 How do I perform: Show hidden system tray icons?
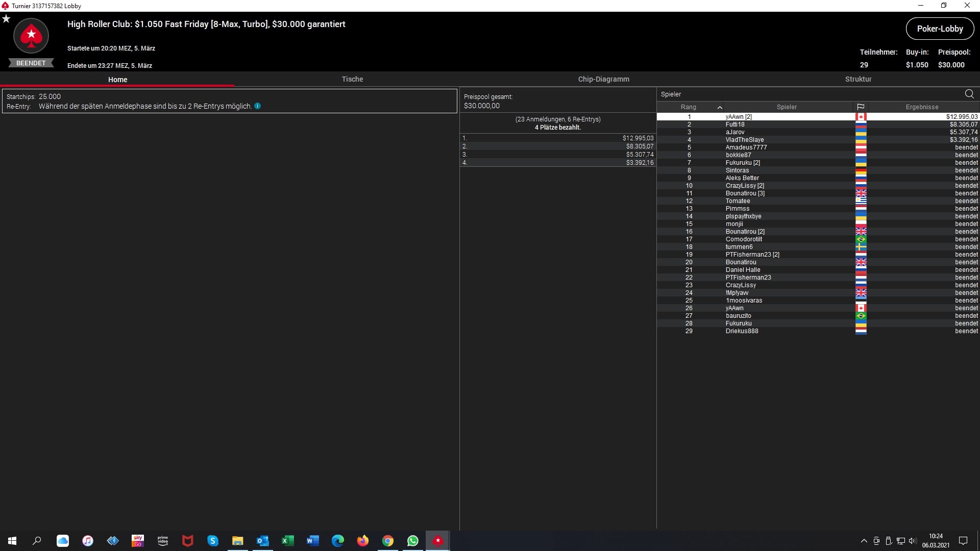pos(864,541)
